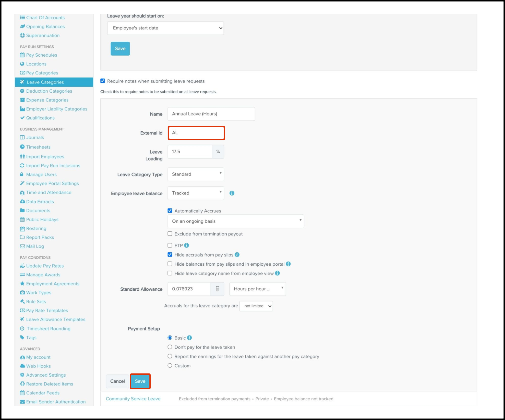Viewport: 505px width, 420px height.
Task: Open the Leave Category Type dropdown
Action: pos(196,174)
